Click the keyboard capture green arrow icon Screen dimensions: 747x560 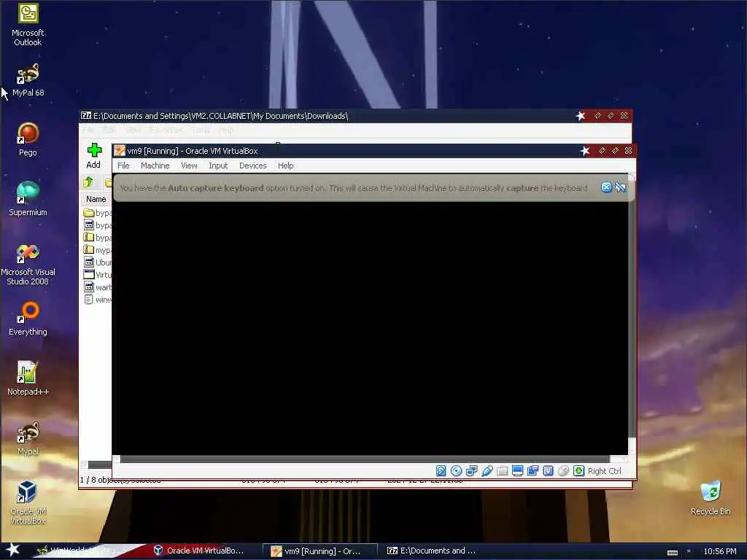point(578,471)
